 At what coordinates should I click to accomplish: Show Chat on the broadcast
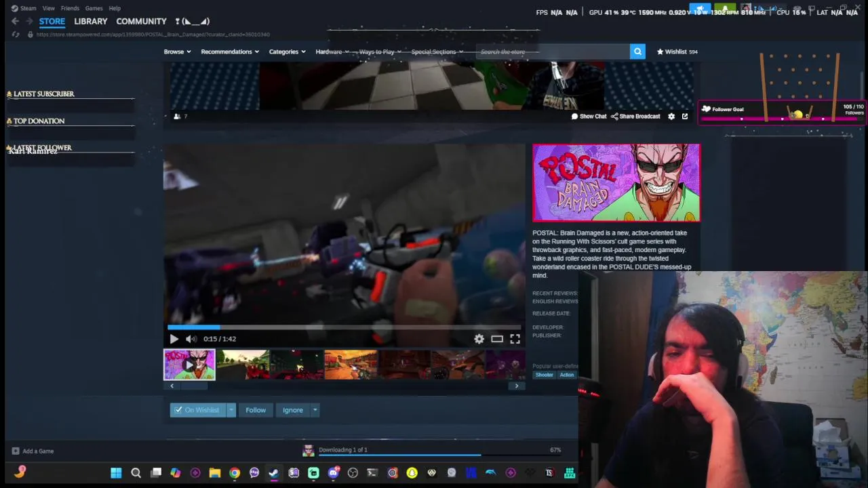(589, 117)
